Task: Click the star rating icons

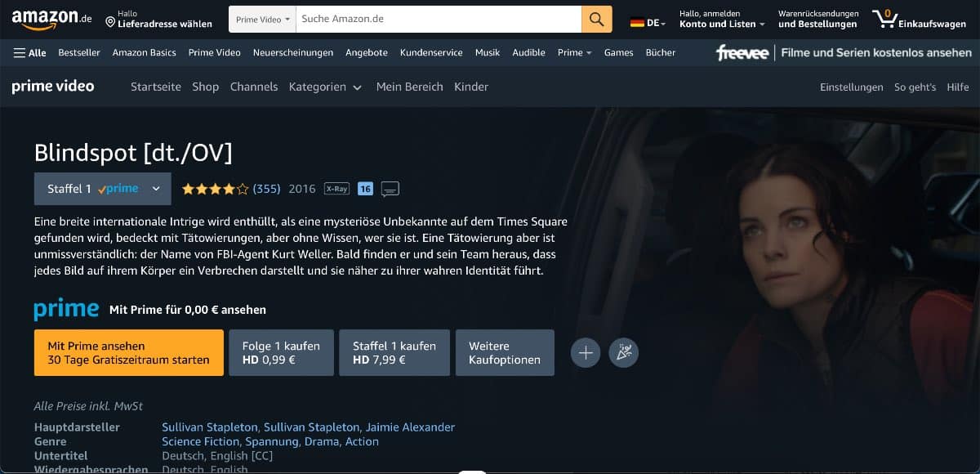Action: coord(215,189)
